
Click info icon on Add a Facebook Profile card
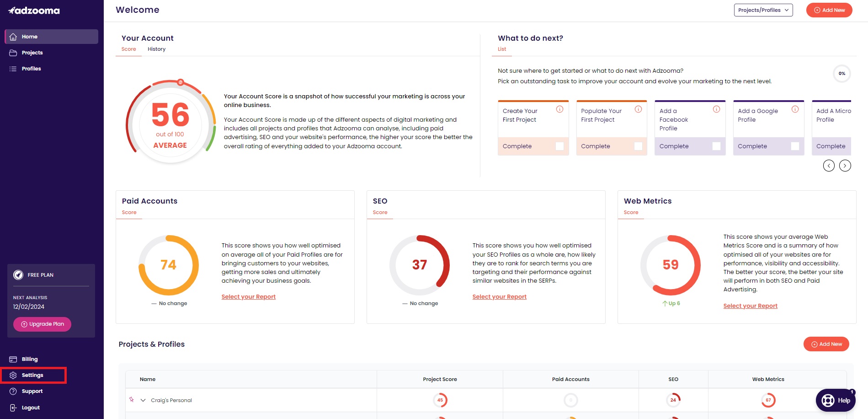click(716, 109)
